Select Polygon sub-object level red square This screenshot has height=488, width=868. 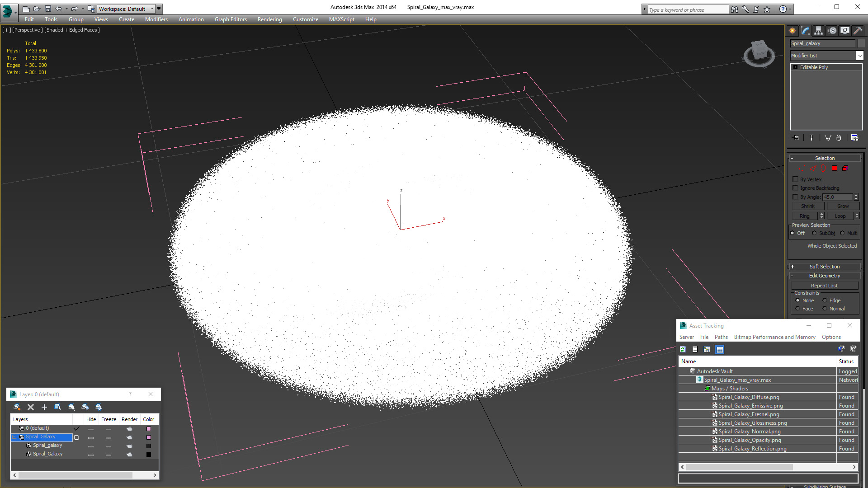pos(835,168)
